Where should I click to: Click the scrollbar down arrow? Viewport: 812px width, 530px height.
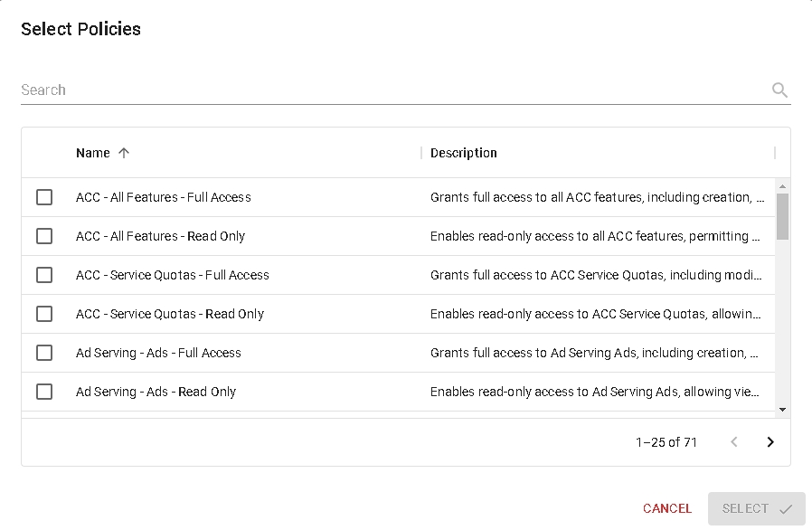782,410
